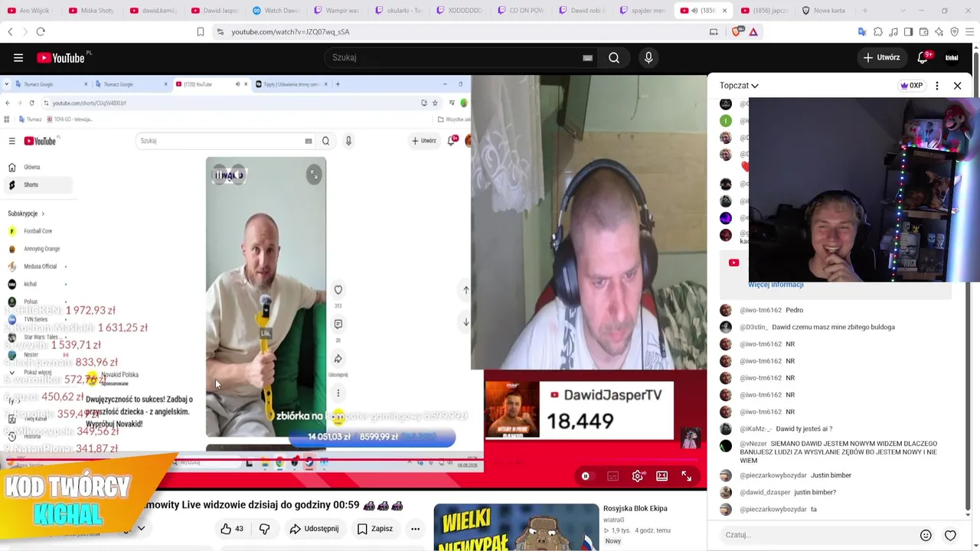The height and width of the screenshot is (551, 980).
Task: Expand the Topczat chat mode dropdown
Action: [739, 86]
